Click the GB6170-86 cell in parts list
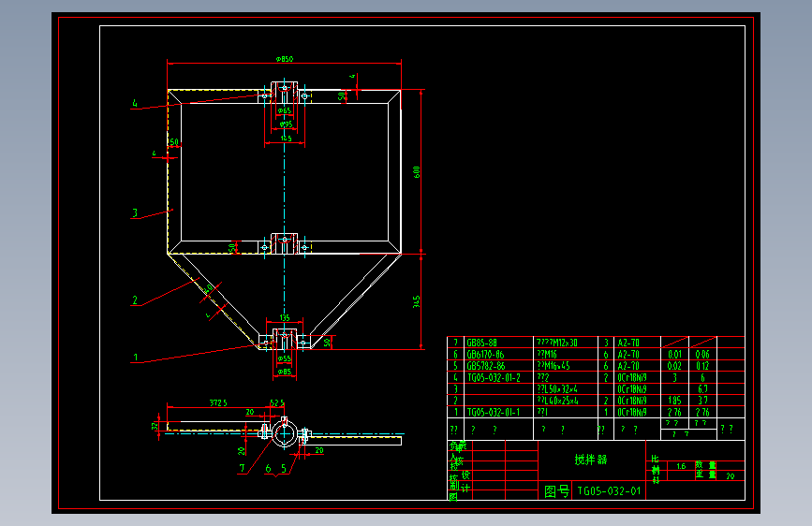Image resolution: width=812 pixels, height=526 pixels. [x=485, y=354]
